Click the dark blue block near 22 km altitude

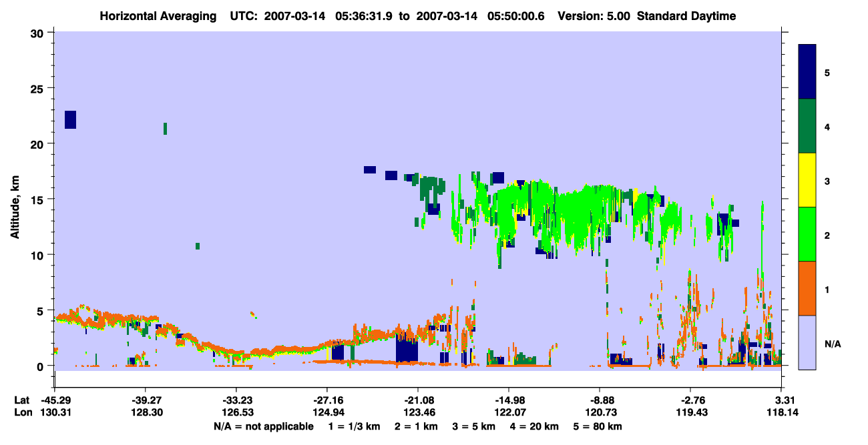click(x=70, y=119)
